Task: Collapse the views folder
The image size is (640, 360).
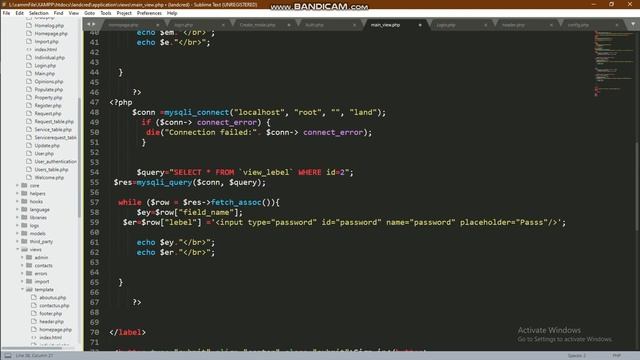Action: pyautogui.click(x=17, y=249)
